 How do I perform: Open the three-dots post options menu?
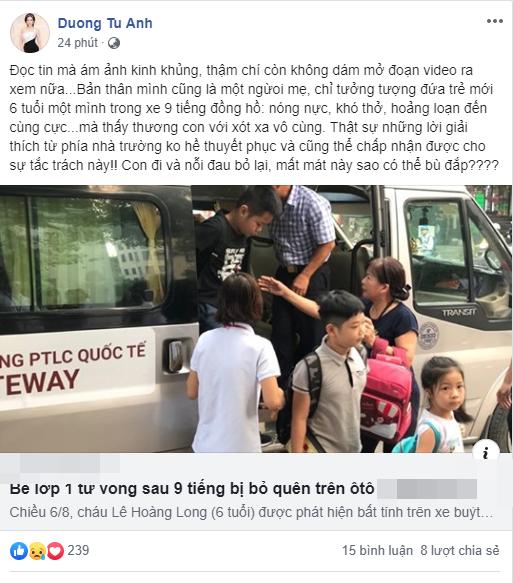495,21
